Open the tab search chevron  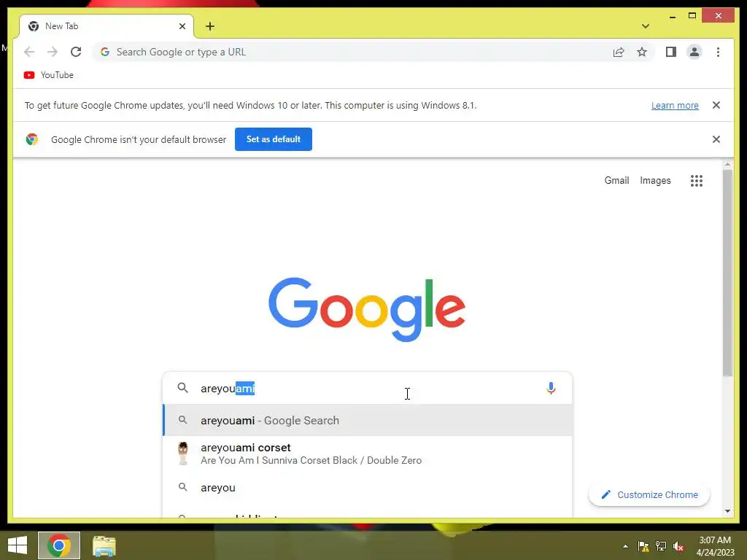click(645, 26)
